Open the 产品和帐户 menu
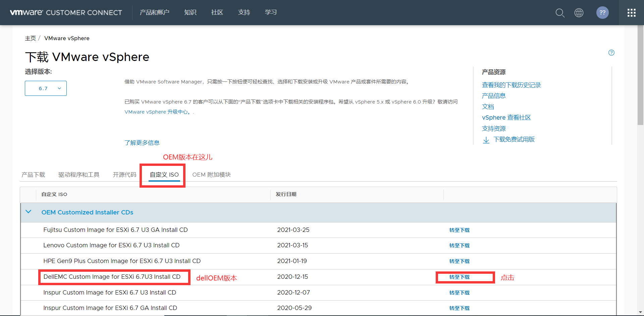 (x=155, y=12)
